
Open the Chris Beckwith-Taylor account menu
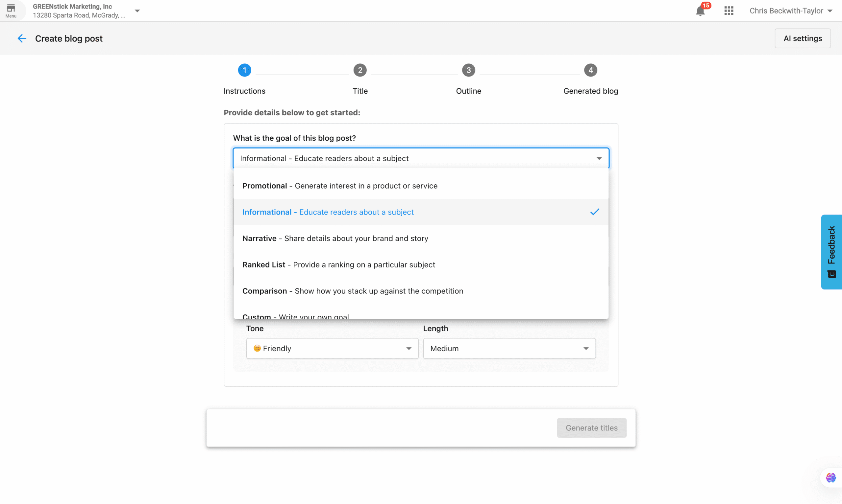[x=791, y=11]
